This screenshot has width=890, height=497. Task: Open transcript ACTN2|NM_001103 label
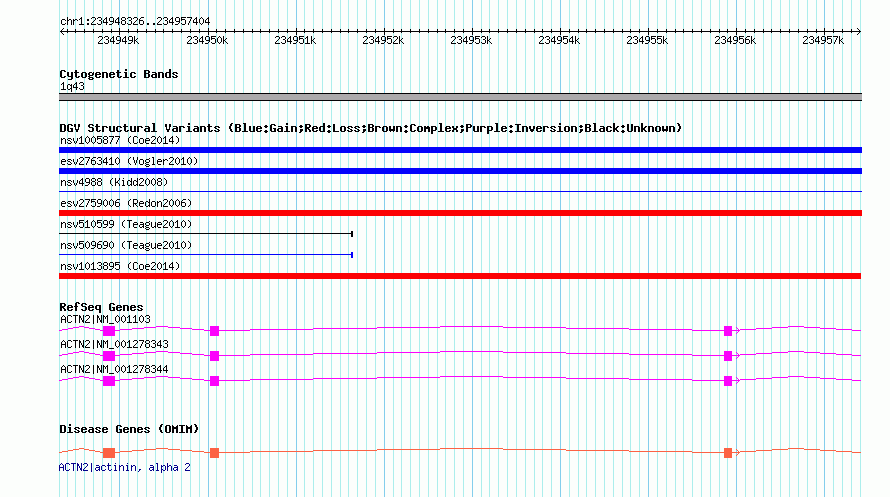click(105, 319)
